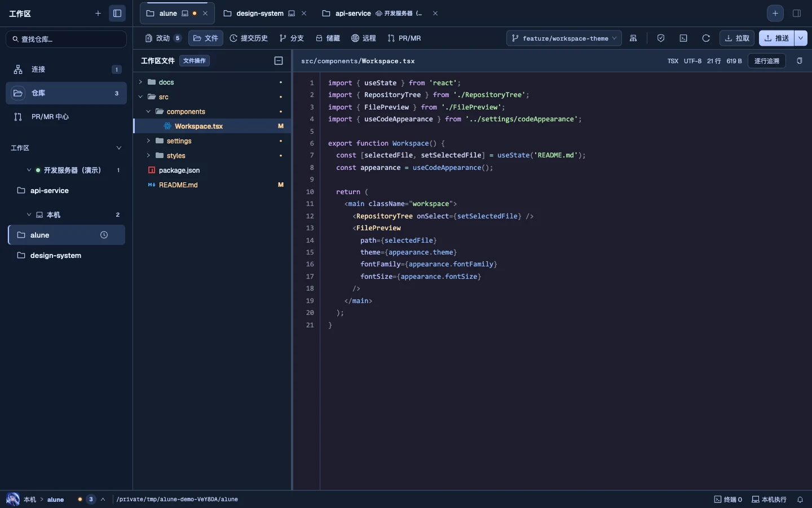Refresh the repository status
This screenshot has width=812, height=508.
[706, 38]
